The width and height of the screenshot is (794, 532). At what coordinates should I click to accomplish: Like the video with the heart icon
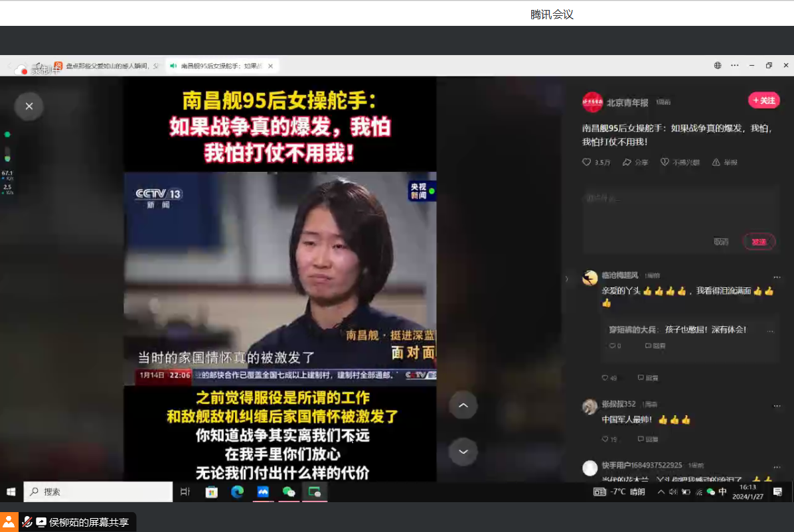pos(587,163)
